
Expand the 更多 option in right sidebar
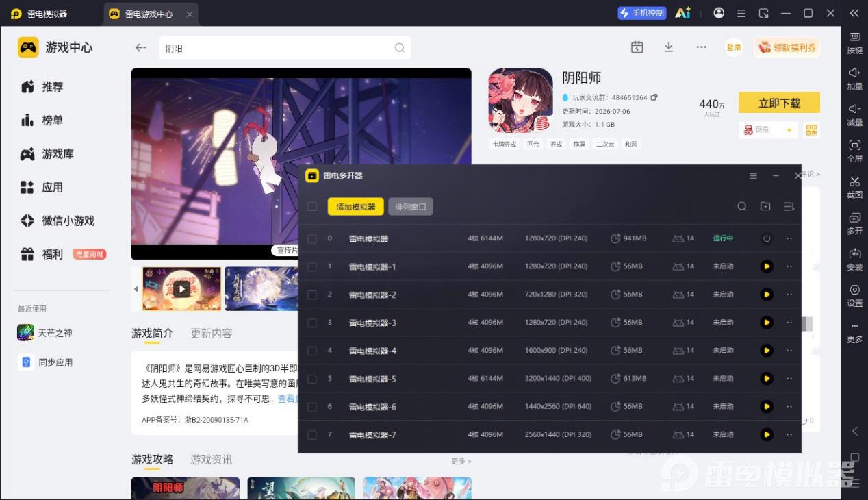(x=854, y=332)
